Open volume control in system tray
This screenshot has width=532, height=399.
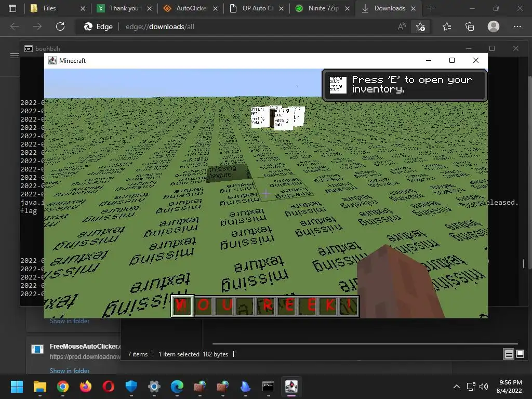pyautogui.click(x=484, y=387)
